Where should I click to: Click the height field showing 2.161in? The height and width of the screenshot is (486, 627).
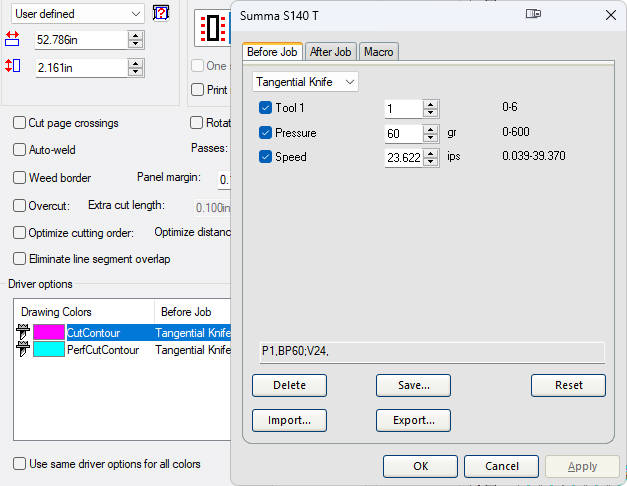pyautogui.click(x=82, y=68)
